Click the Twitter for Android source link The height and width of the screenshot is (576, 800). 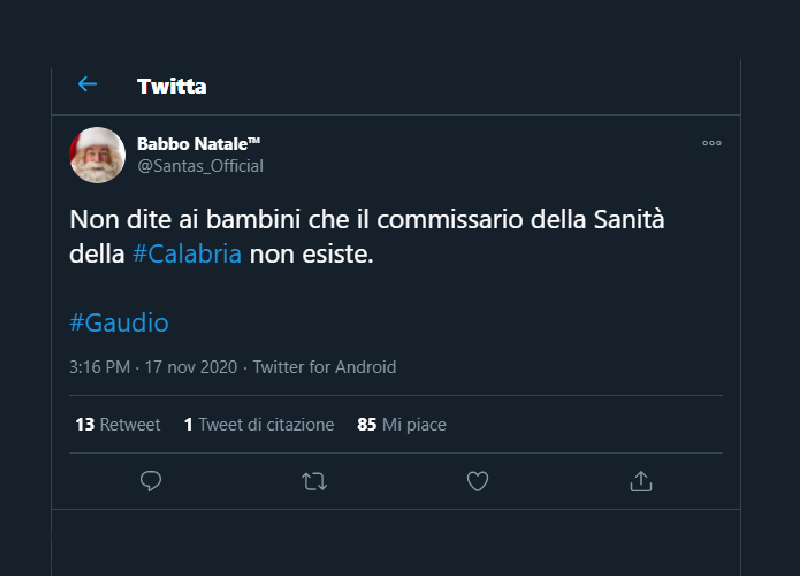point(324,367)
